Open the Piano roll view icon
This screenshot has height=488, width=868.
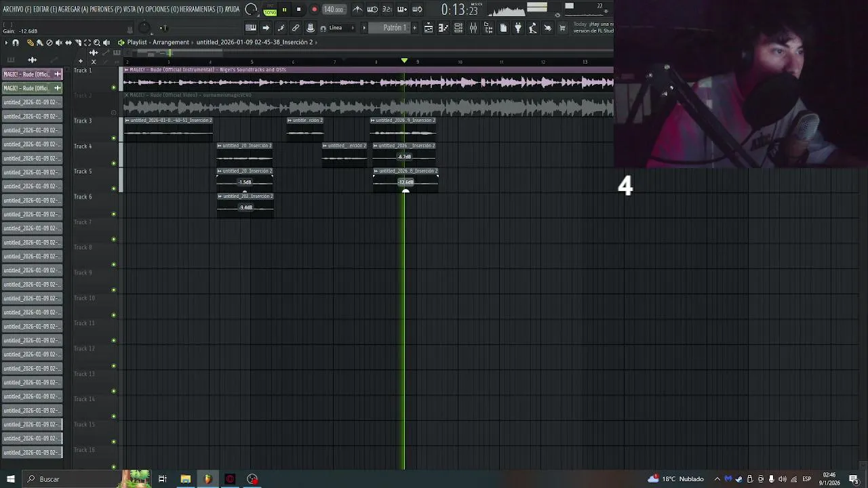coord(443,28)
